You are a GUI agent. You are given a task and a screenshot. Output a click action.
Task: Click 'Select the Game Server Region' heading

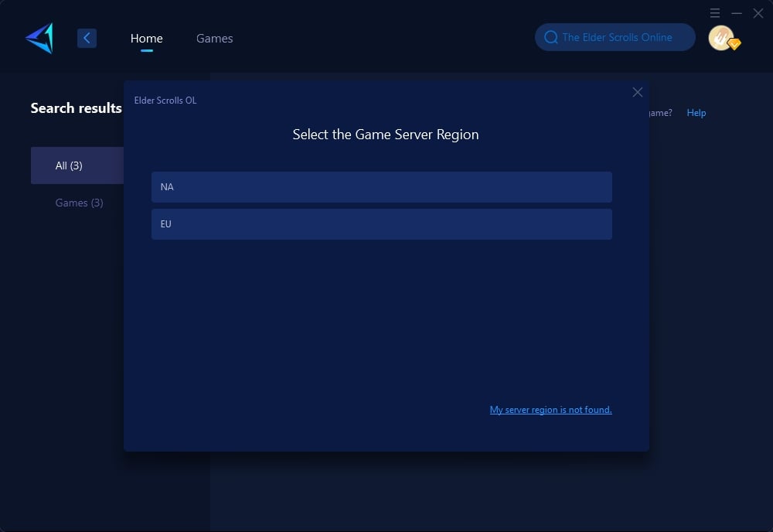pyautogui.click(x=386, y=135)
